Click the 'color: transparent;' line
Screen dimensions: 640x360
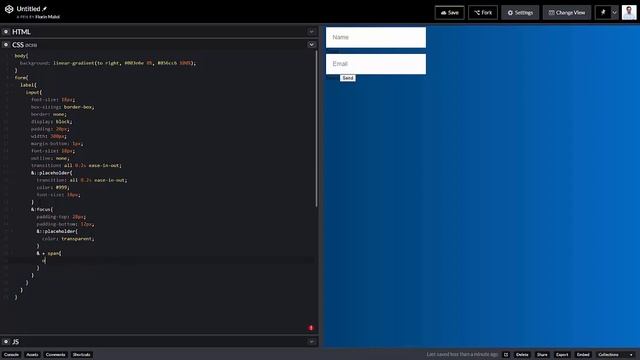point(68,239)
